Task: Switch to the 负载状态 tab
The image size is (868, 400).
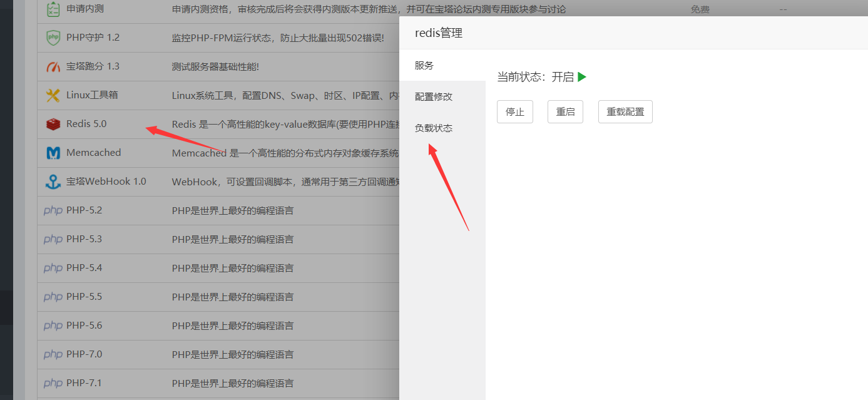Action: point(442,128)
